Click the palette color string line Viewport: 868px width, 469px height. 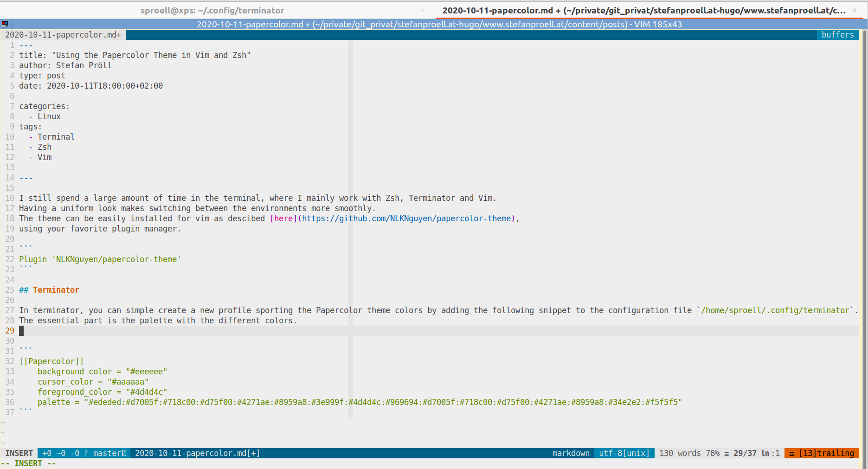click(x=360, y=402)
